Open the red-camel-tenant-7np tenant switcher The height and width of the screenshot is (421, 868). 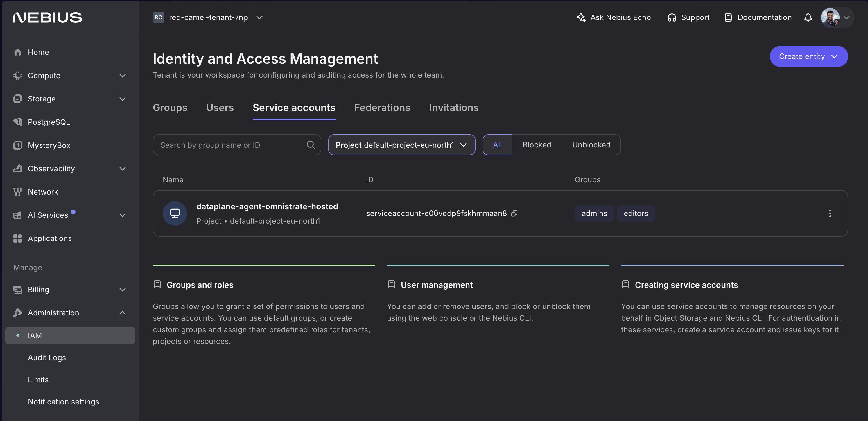coord(208,17)
